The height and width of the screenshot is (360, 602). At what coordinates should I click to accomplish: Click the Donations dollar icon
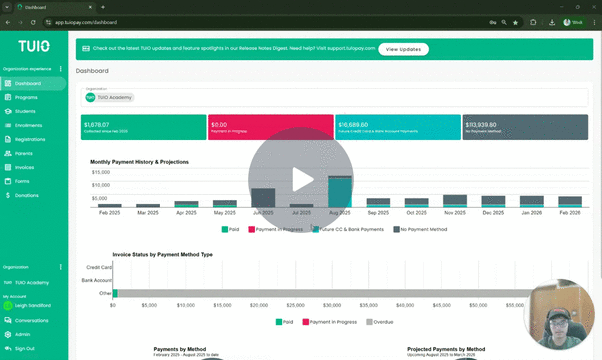click(x=8, y=195)
